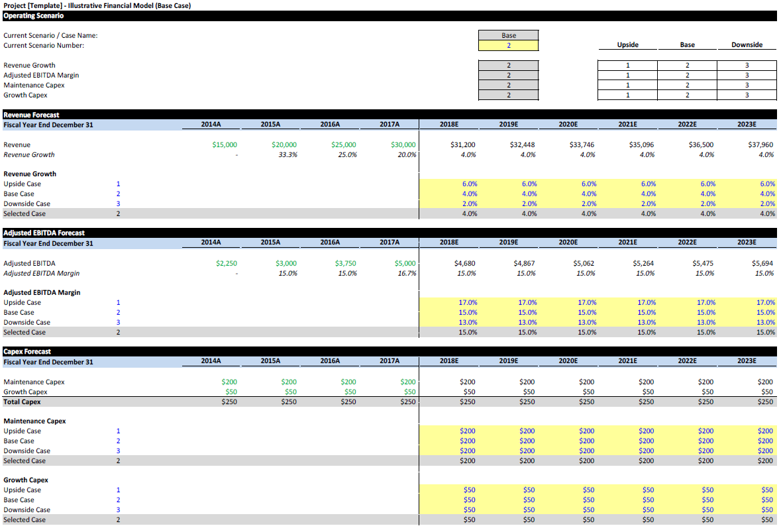Select the Total Capex $250 for 2018E
This screenshot has height=532, width=781.
point(468,401)
